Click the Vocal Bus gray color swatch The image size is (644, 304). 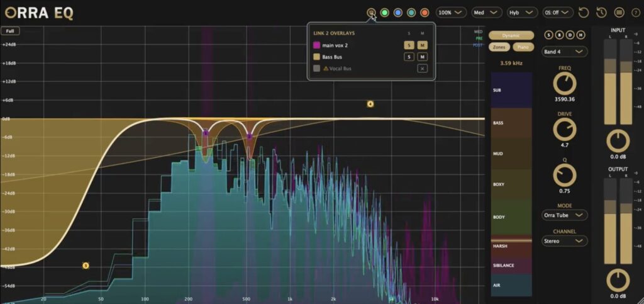pos(317,69)
